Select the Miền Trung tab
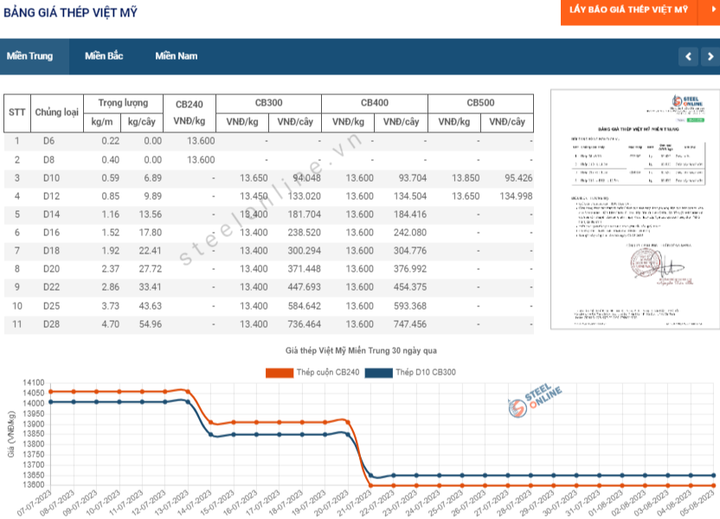 tap(30, 56)
